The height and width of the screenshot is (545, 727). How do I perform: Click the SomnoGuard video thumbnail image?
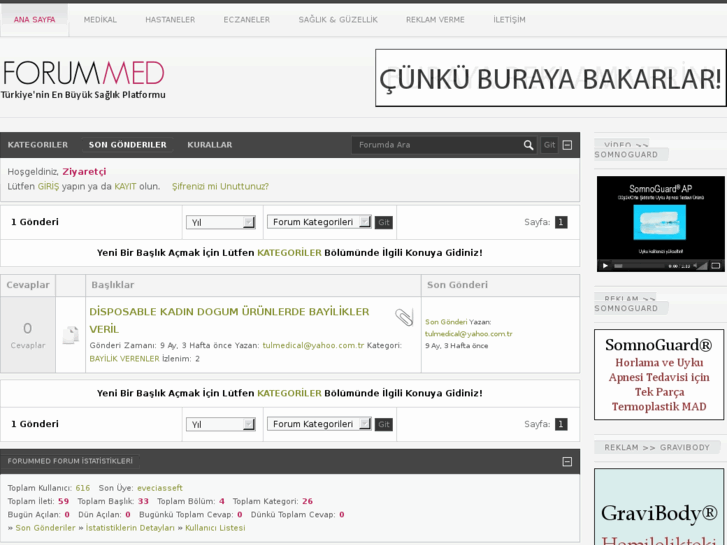[659, 222]
